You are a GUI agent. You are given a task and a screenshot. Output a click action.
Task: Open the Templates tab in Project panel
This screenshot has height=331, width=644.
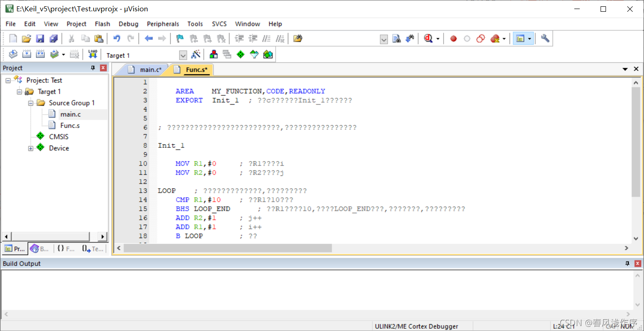93,249
